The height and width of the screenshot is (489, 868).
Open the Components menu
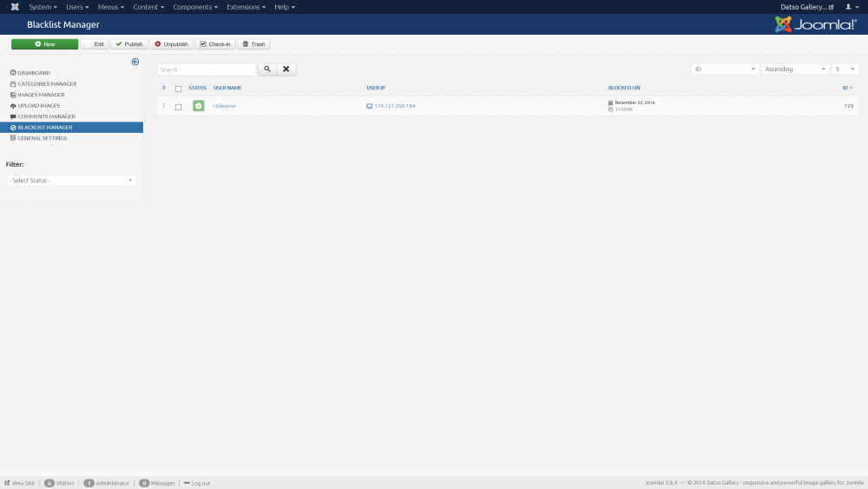(192, 7)
